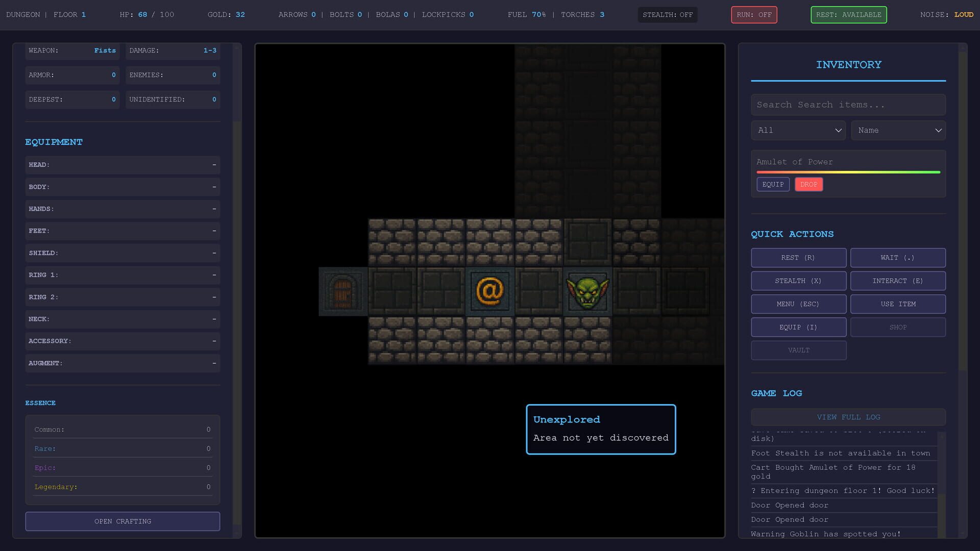Attack the goblin sprite on the map

pos(587,291)
